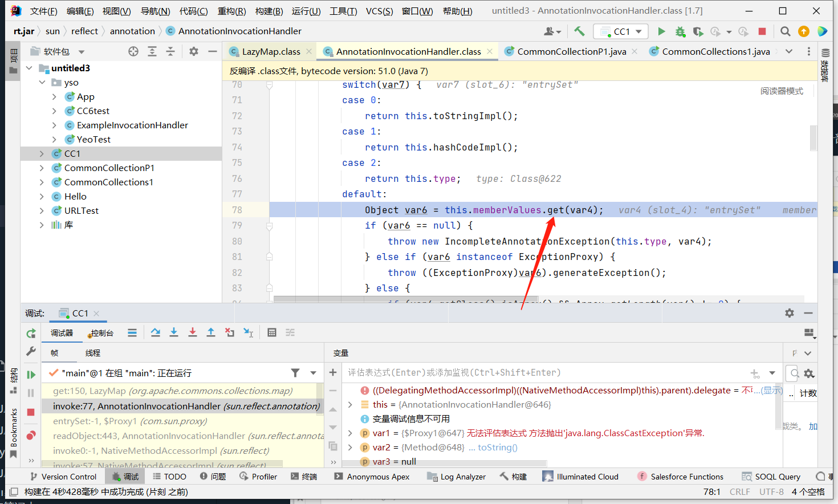The height and width of the screenshot is (504, 838).
Task: Drop frame icon in debugger toolbar
Action: [x=230, y=332]
